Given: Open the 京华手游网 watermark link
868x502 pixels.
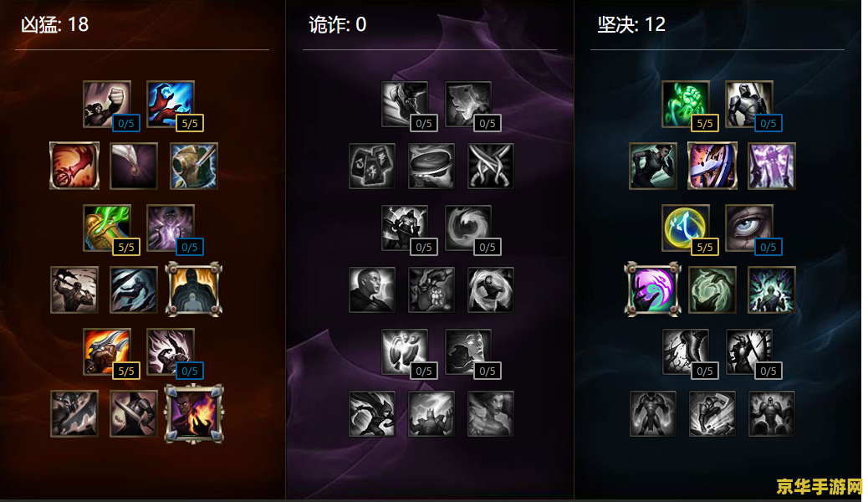Looking at the screenshot, I should tap(819, 486).
